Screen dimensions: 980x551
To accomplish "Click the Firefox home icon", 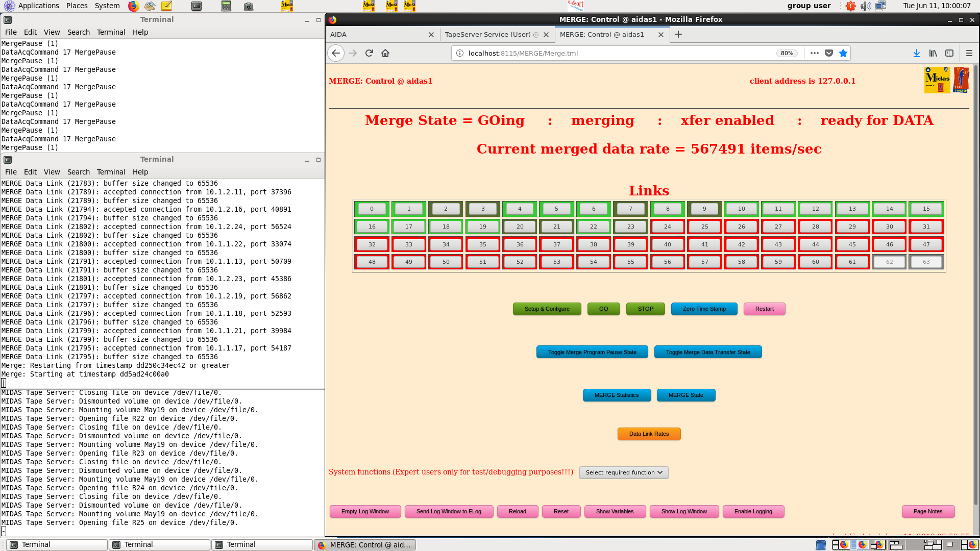I will 385,53.
